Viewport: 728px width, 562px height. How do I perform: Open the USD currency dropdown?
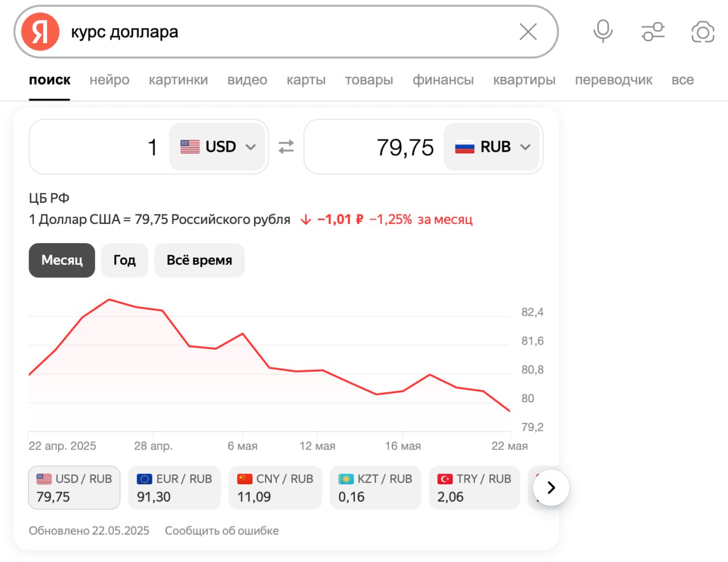pyautogui.click(x=218, y=147)
